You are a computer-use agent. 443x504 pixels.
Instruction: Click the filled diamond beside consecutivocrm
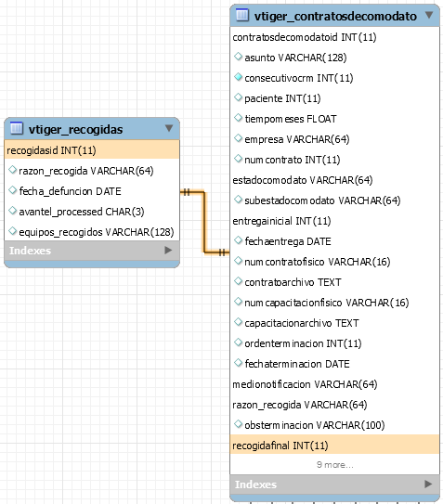[x=238, y=77]
